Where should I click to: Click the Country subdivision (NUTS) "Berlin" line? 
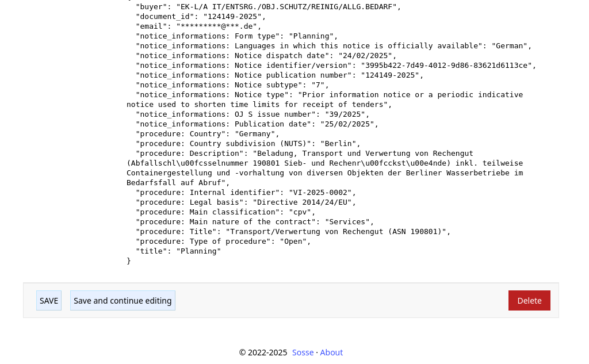coord(248,144)
